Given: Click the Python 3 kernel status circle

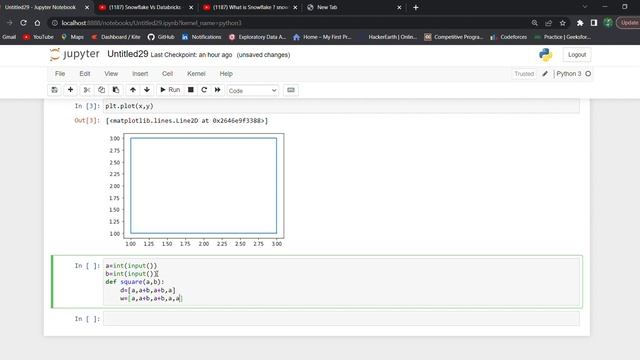Looking at the screenshot, I should pos(588,74).
